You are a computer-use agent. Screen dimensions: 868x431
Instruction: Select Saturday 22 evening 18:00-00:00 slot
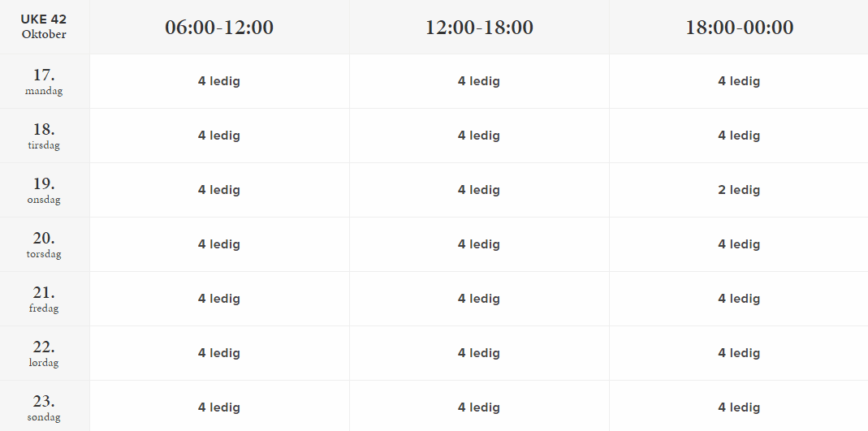point(739,353)
